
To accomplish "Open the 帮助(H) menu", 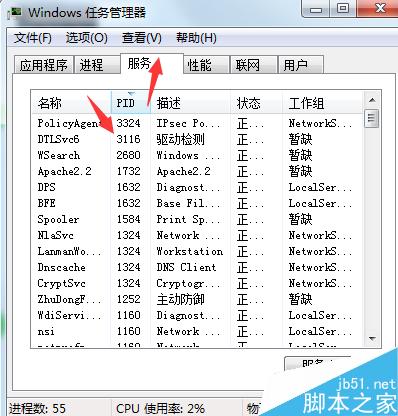I will click(x=196, y=38).
